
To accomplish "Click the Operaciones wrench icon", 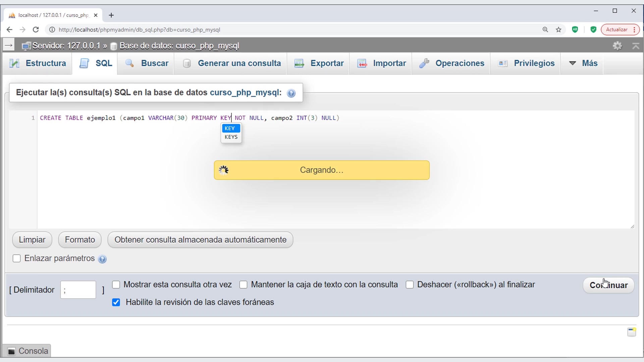I will 424,63.
